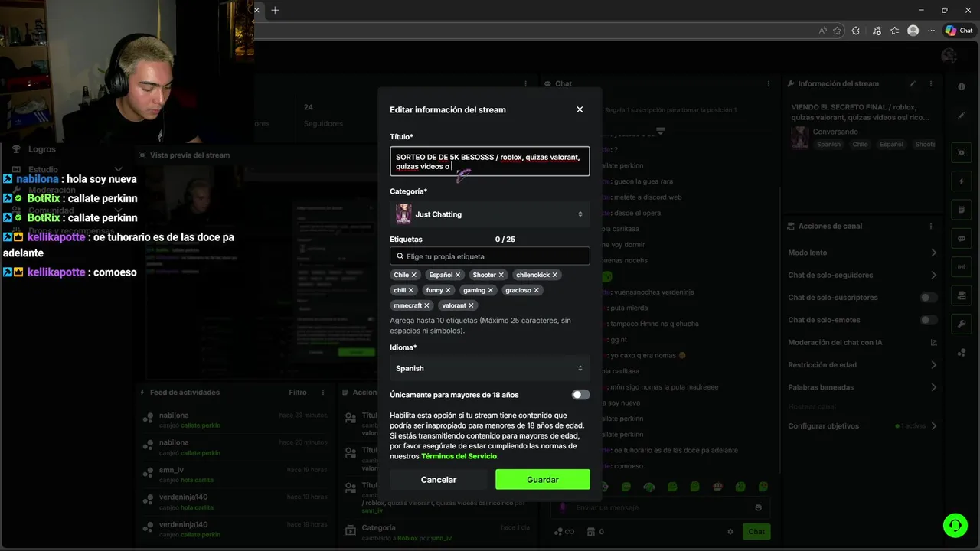The height and width of the screenshot is (551, 980).
Task: Click the broadcast signal sidebar icon
Action: point(962,266)
